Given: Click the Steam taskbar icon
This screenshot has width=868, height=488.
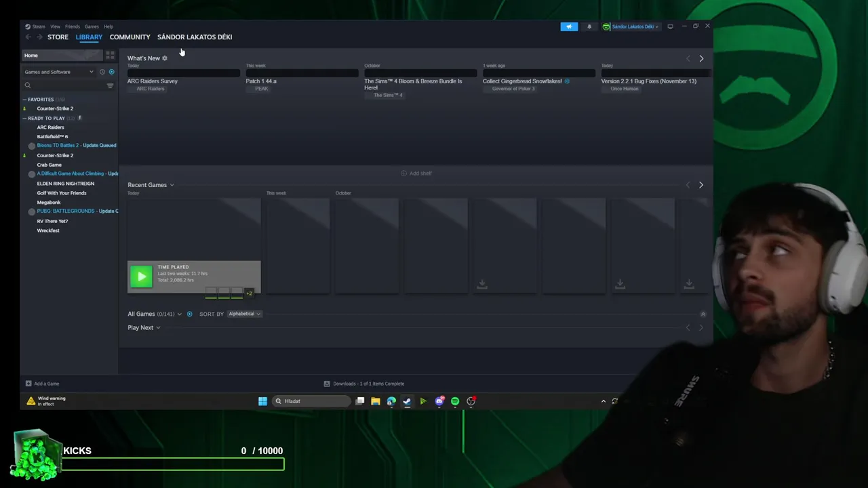Looking at the screenshot, I should click(x=407, y=401).
